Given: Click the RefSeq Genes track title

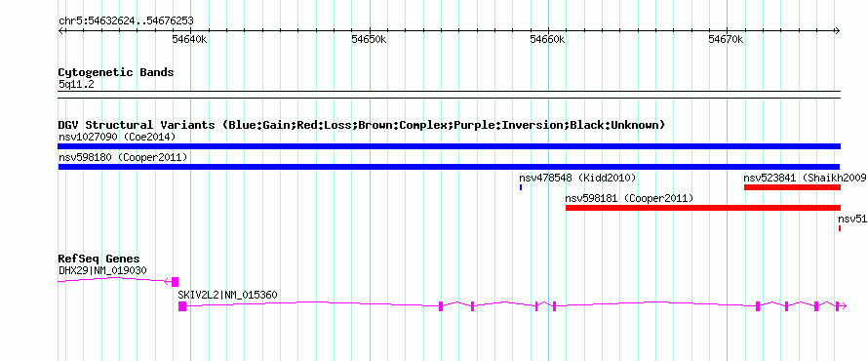Looking at the screenshot, I should (x=99, y=259).
